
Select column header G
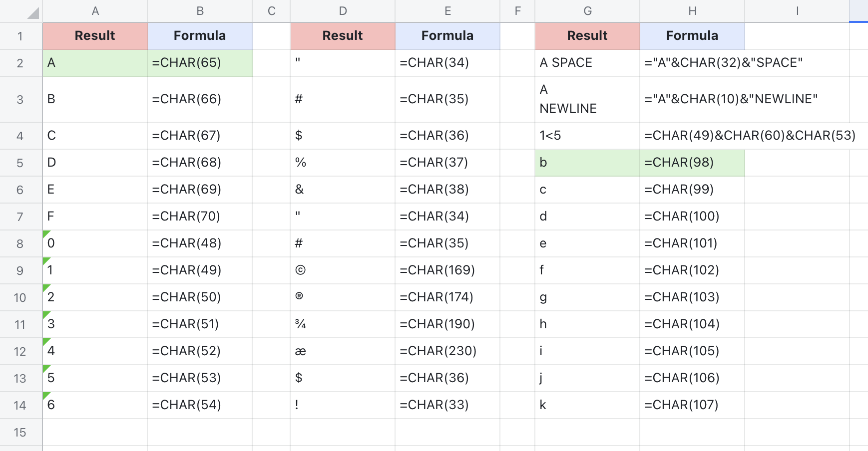pos(588,10)
